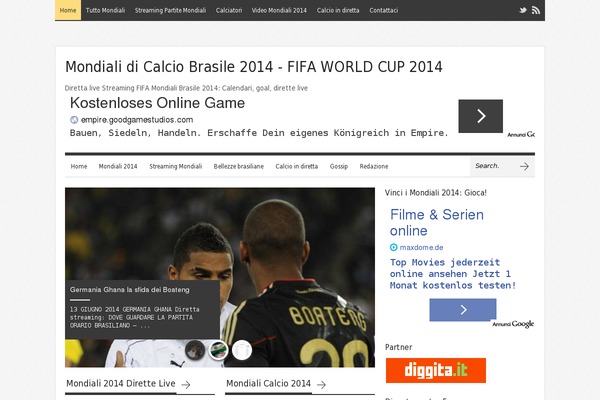Viewport: 600px width, 400px height.
Task: Open Mondiali Calcio 2014 section heading
Action: point(268,384)
